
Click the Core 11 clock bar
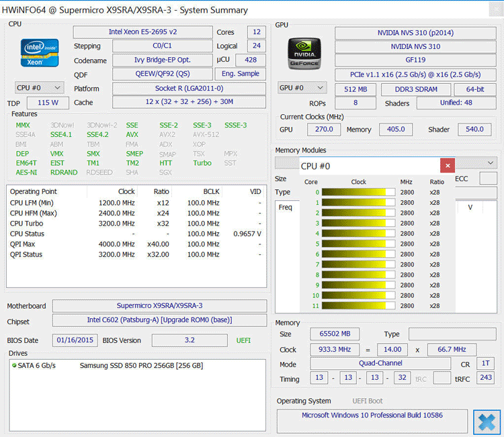tap(358, 305)
